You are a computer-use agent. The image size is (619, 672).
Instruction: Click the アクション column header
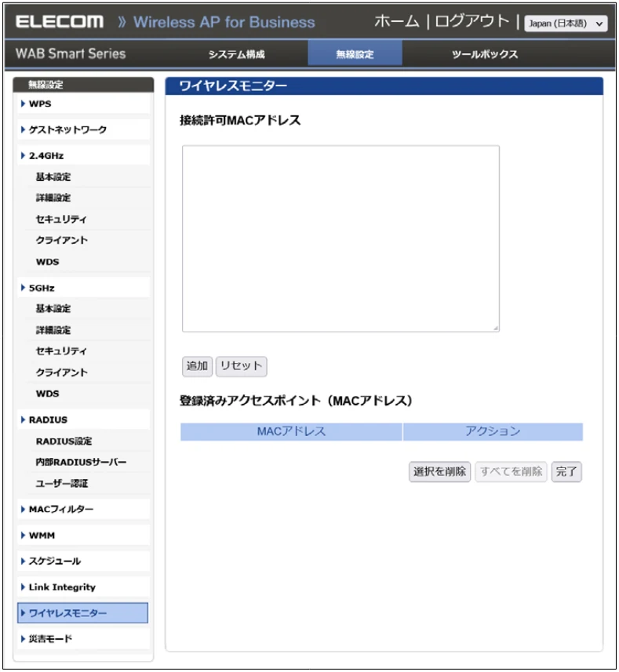(493, 431)
